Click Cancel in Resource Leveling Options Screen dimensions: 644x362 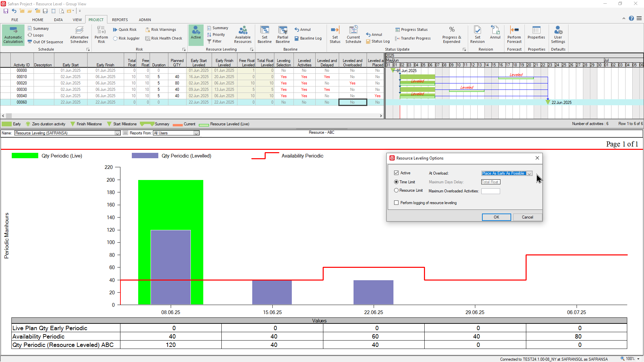527,217
